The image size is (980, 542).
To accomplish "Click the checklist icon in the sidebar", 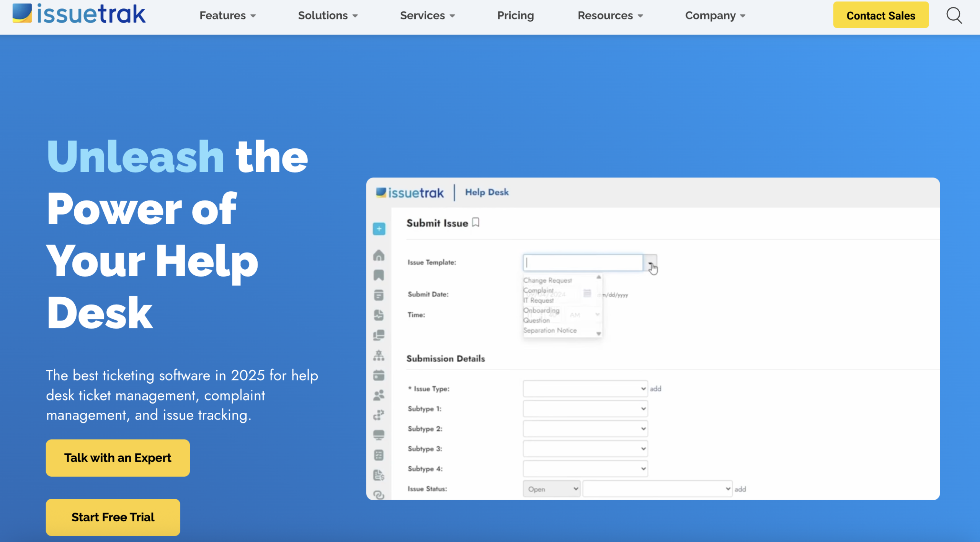I will coord(379,454).
